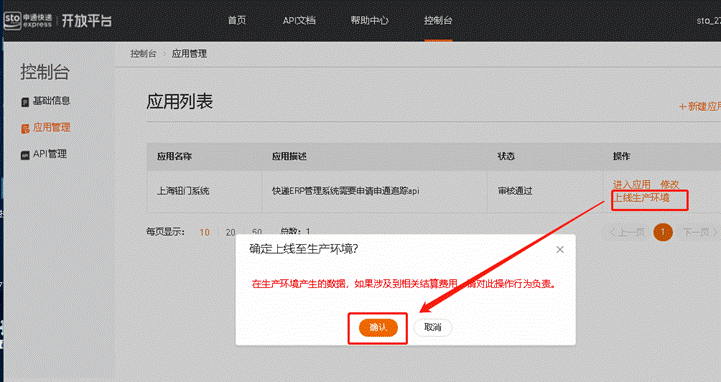721x382 pixels.
Task: Close the confirmation dialog with X
Action: [560, 250]
